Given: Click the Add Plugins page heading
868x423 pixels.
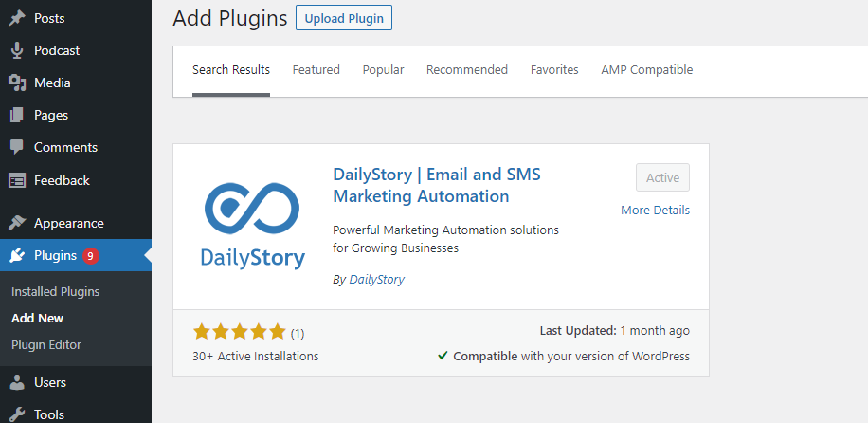Looking at the screenshot, I should coord(229,18).
